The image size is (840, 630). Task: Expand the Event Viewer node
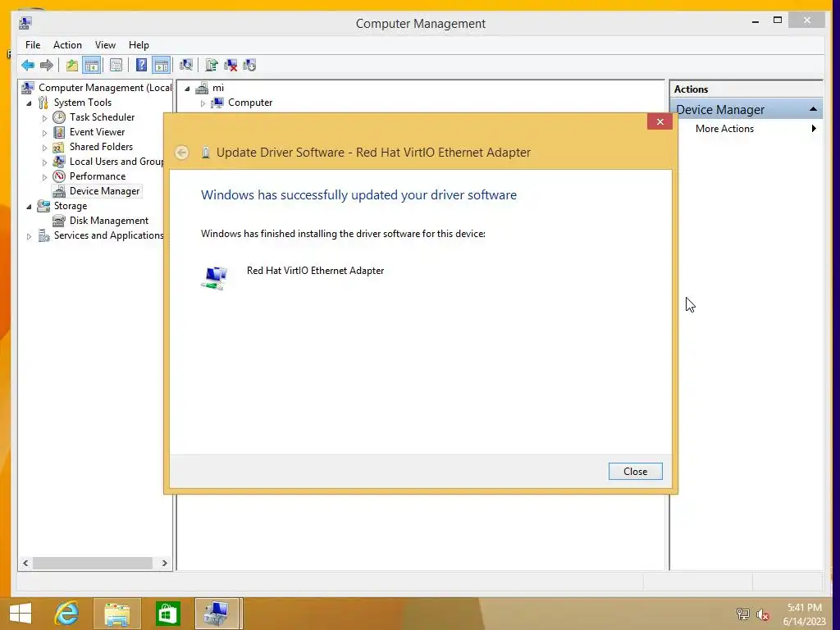tap(45, 132)
